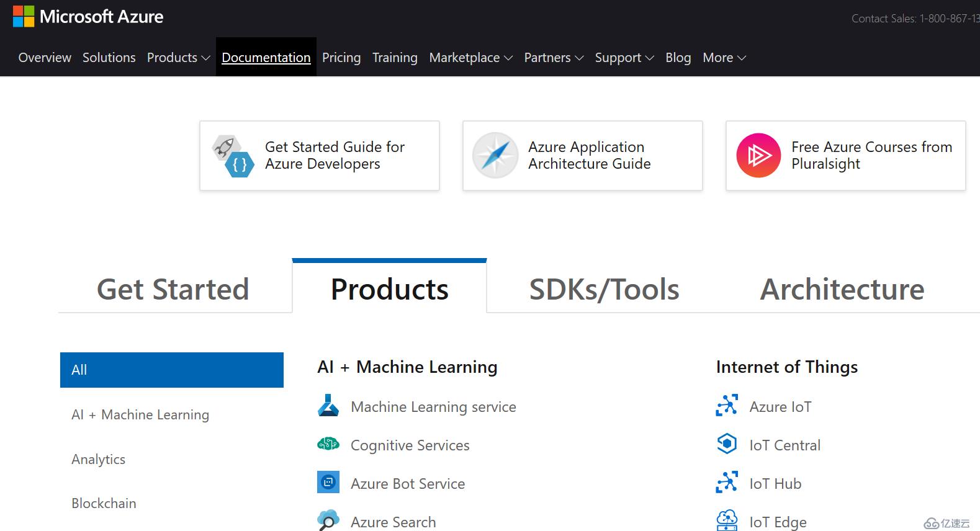This screenshot has width=980, height=531.
Task: Click the AI + Machine Learning section heading
Action: click(407, 367)
